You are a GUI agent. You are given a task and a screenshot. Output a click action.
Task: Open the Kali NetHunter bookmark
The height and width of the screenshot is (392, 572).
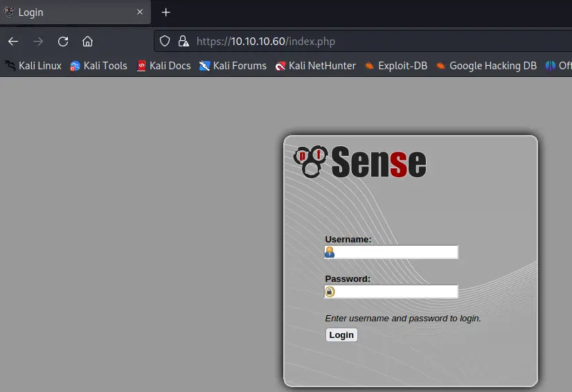(x=315, y=66)
